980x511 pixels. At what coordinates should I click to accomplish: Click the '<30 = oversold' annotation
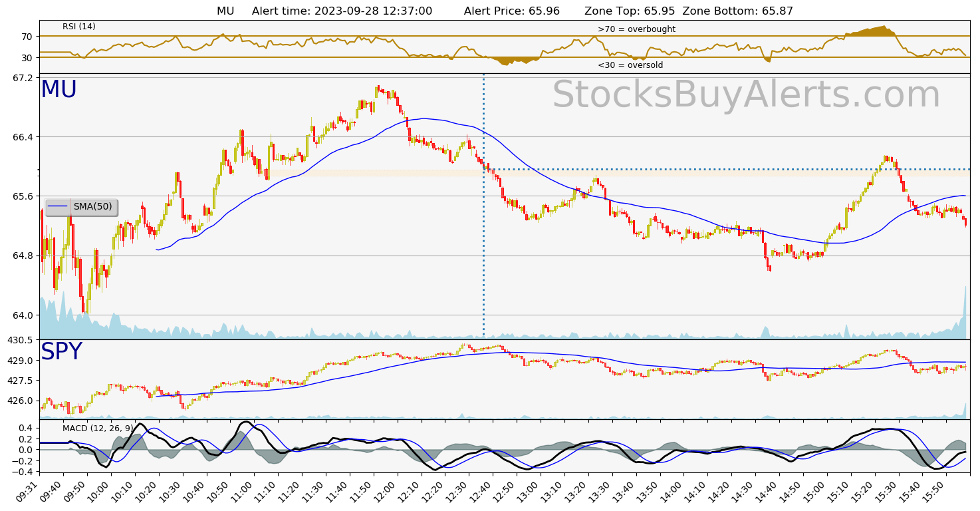(630, 65)
